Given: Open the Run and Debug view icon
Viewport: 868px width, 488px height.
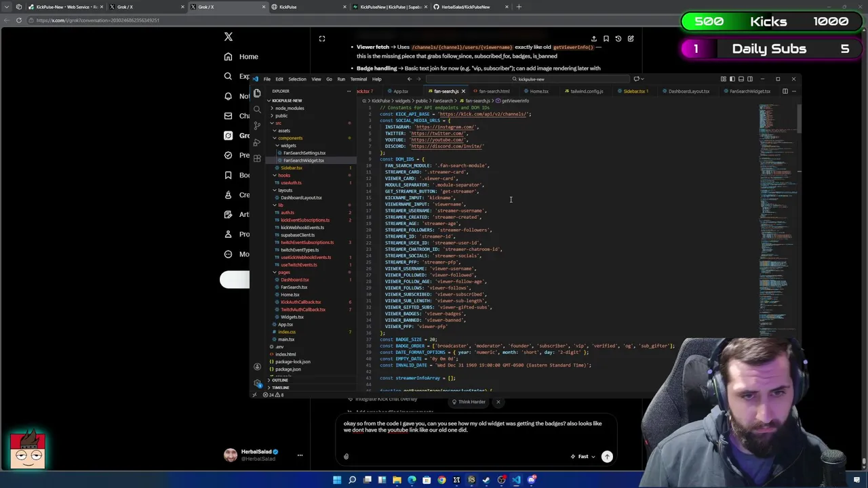Looking at the screenshot, I should click(257, 142).
